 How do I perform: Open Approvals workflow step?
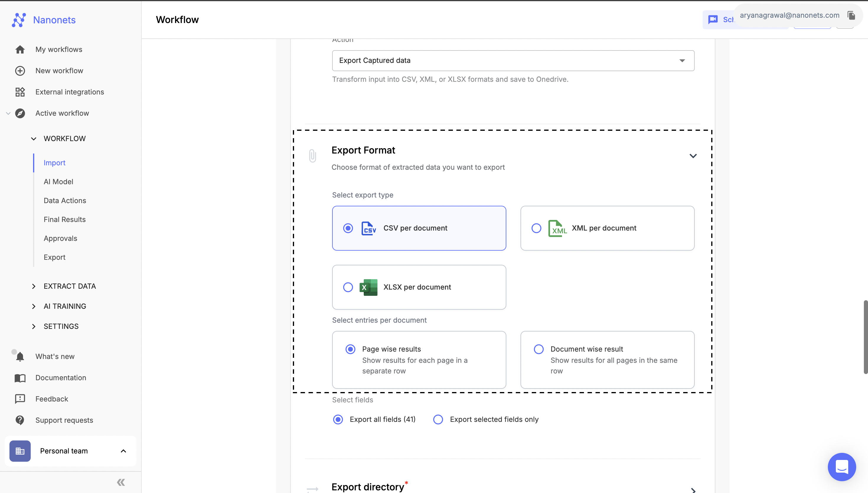[x=60, y=239]
